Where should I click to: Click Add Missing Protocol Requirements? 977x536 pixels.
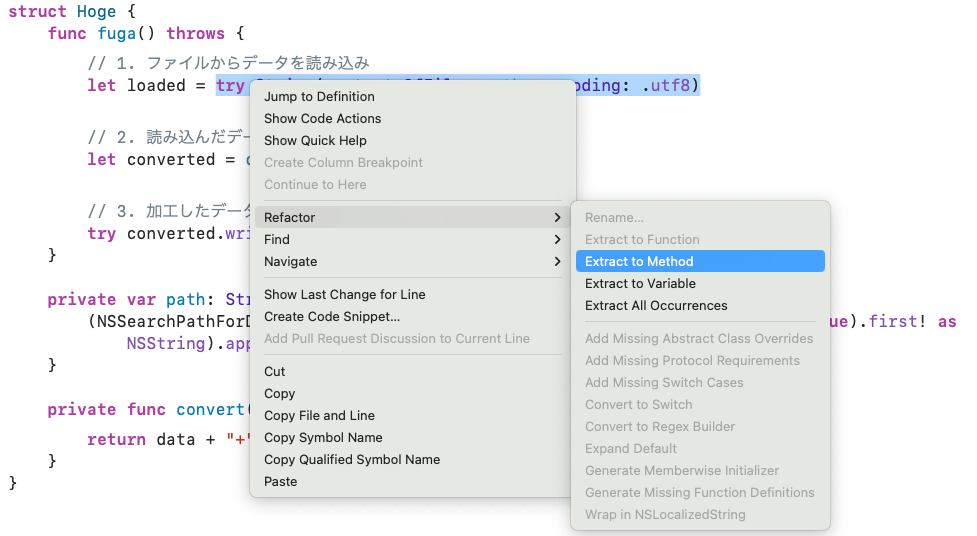click(x=700, y=360)
